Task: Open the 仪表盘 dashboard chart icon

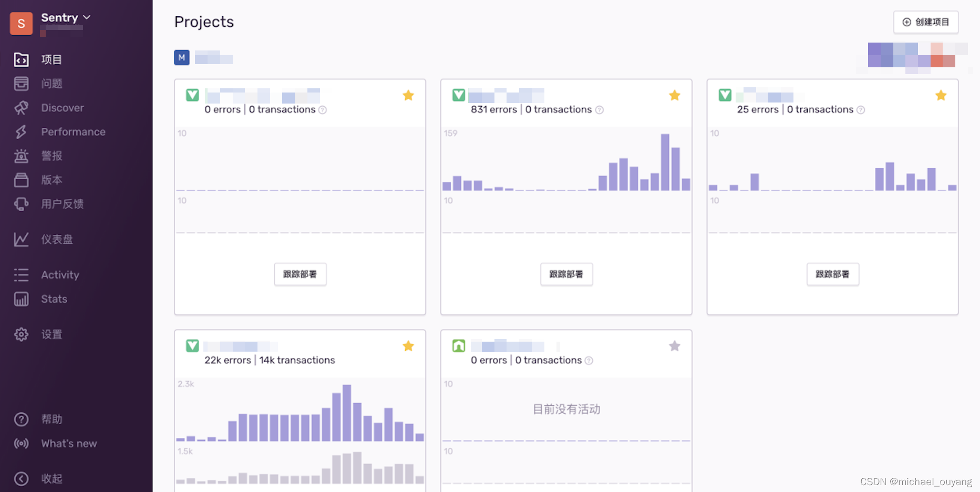Action: 21,240
